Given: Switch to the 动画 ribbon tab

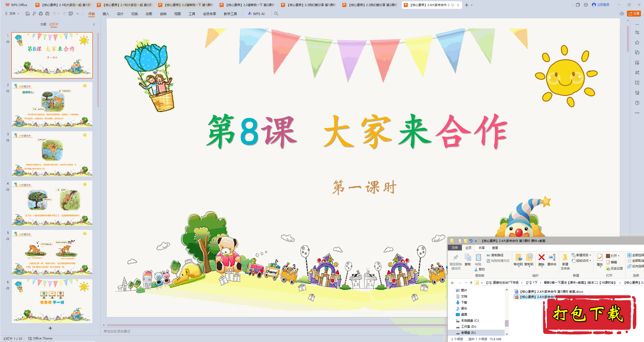Looking at the screenshot, I should pyautogui.click(x=149, y=14).
